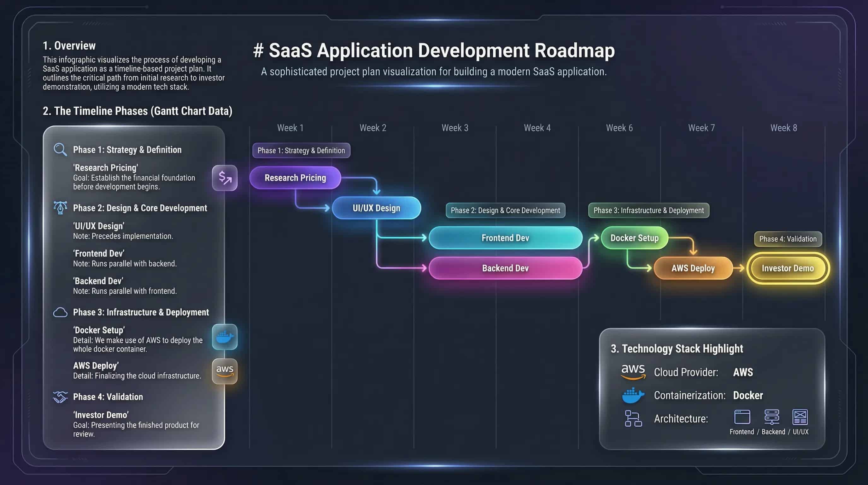Click the Research Pricing task bar
The height and width of the screenshot is (485, 868).
295,178
